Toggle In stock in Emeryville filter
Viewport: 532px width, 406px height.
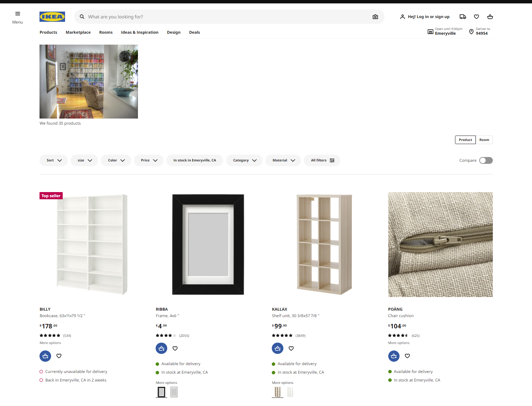pos(194,160)
